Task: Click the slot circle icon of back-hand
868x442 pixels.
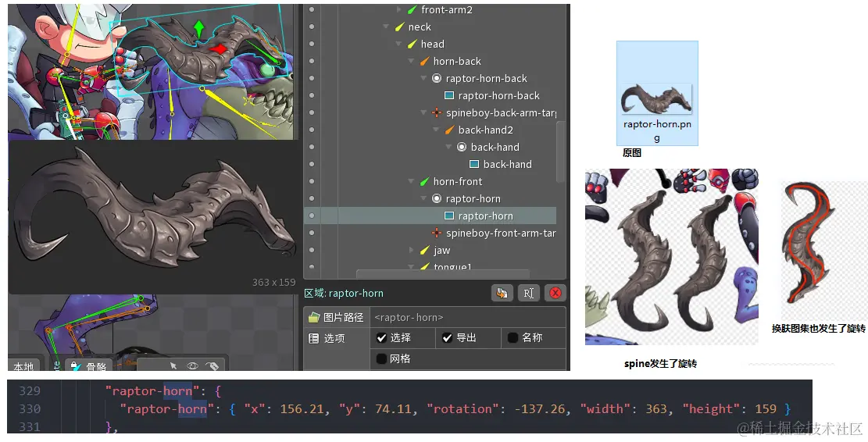Action: click(x=462, y=147)
